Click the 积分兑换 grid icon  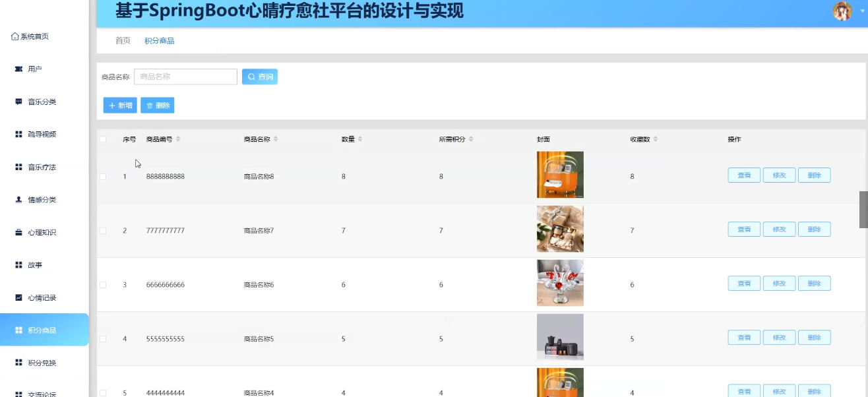19,363
